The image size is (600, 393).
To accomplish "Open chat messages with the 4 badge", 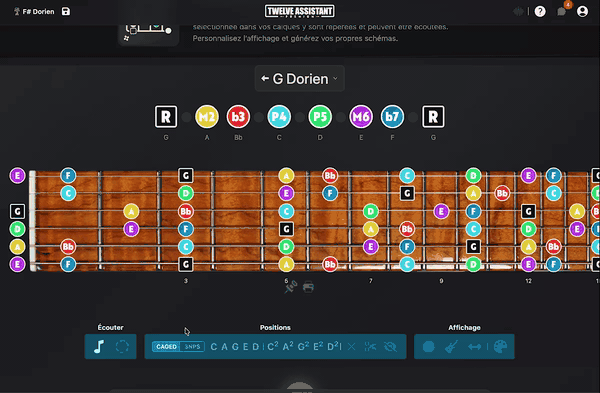I will click(x=561, y=11).
